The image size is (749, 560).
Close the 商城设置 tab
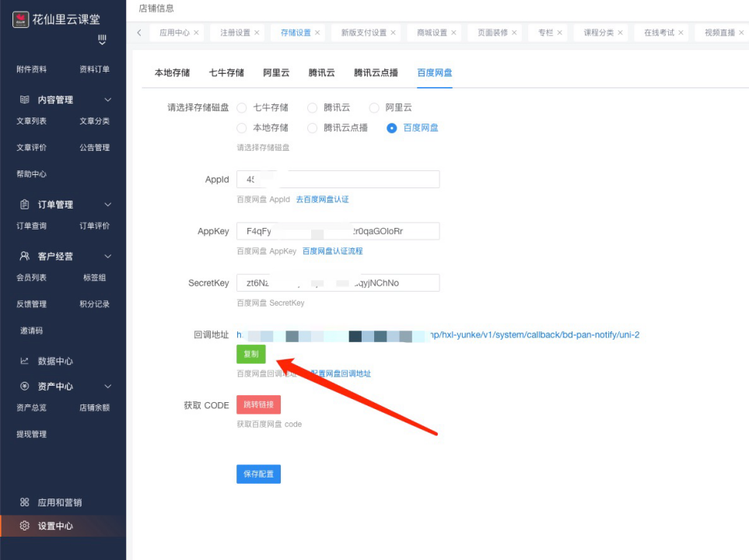(453, 33)
